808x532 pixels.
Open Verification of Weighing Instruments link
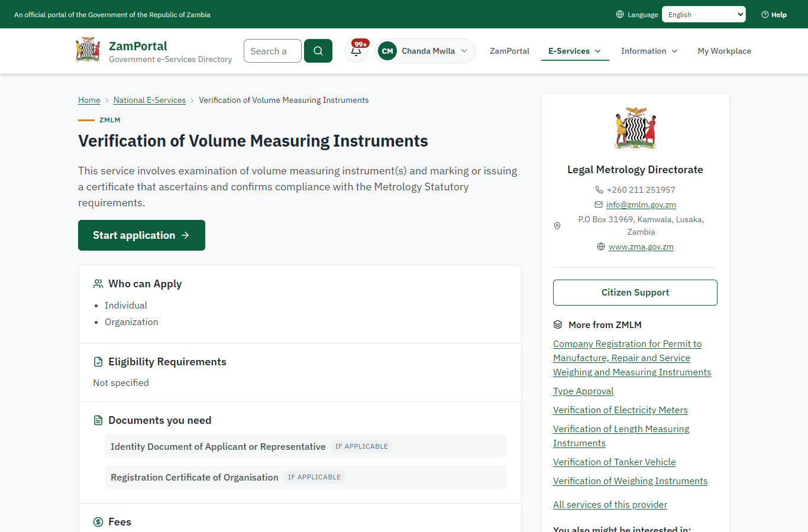631,481
